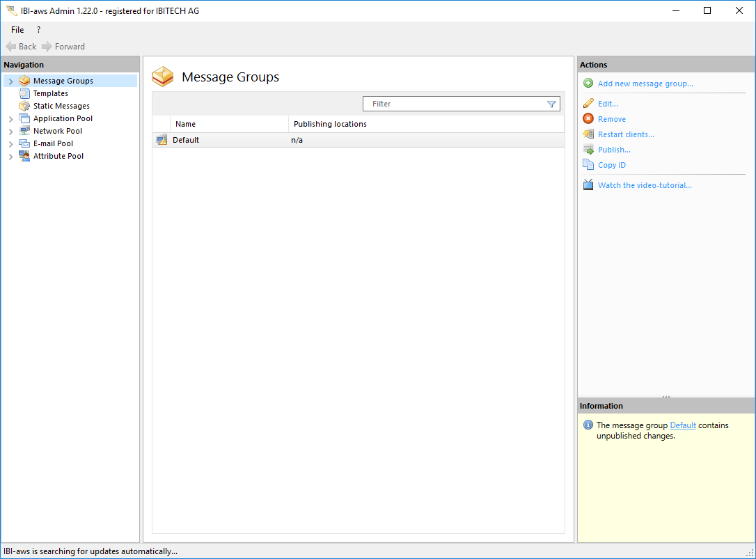
Task: Open the File menu
Action: (x=17, y=30)
